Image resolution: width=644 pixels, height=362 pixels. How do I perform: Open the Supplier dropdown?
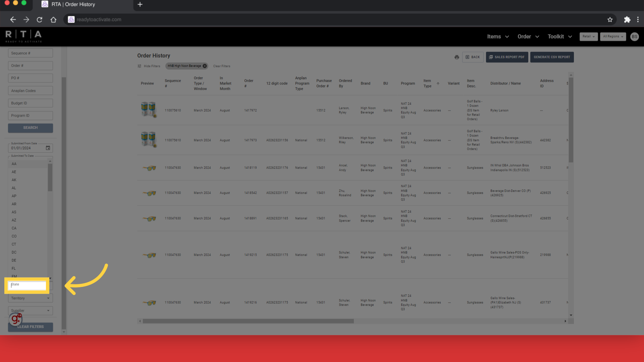[x=30, y=310]
